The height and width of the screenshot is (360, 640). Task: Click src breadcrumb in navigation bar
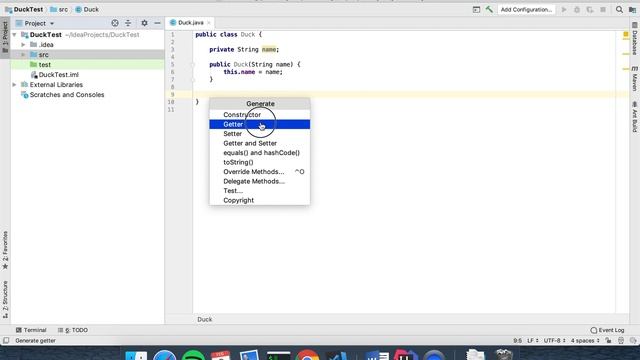59,9
